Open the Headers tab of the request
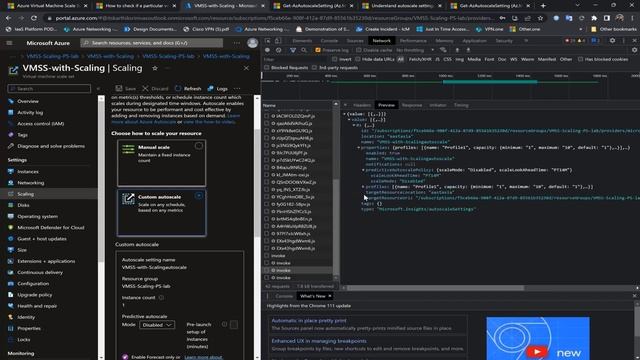The width and height of the screenshot is (640, 360). click(362, 105)
